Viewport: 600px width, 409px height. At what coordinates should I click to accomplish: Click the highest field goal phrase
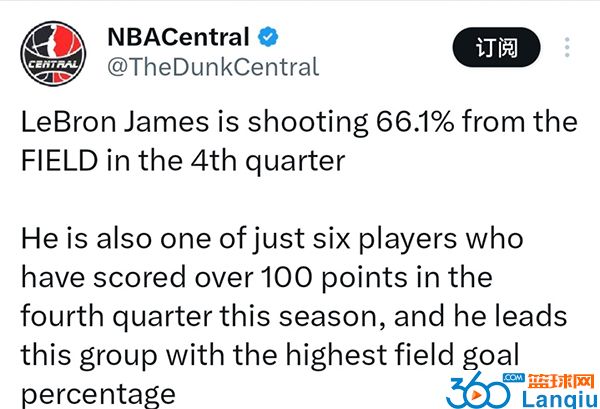[x=403, y=357]
